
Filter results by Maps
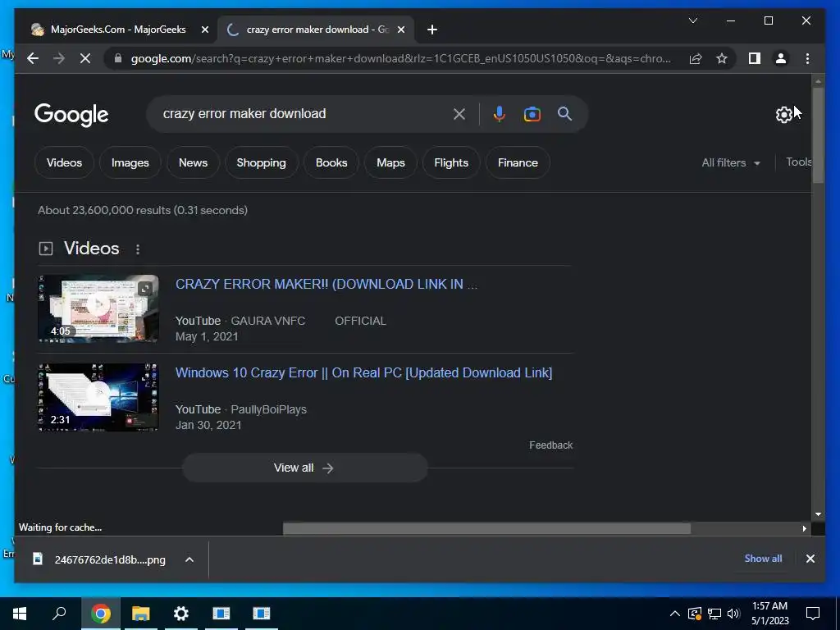pyautogui.click(x=390, y=162)
